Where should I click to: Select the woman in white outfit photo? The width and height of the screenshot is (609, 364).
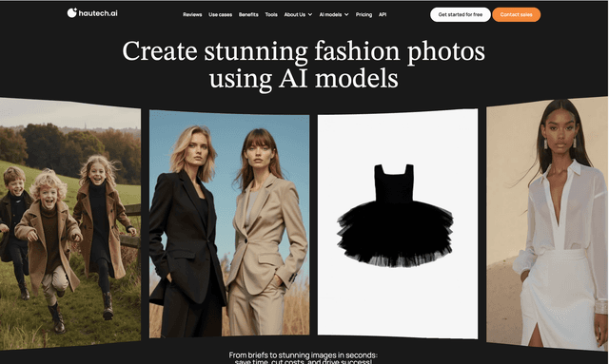[x=547, y=223]
